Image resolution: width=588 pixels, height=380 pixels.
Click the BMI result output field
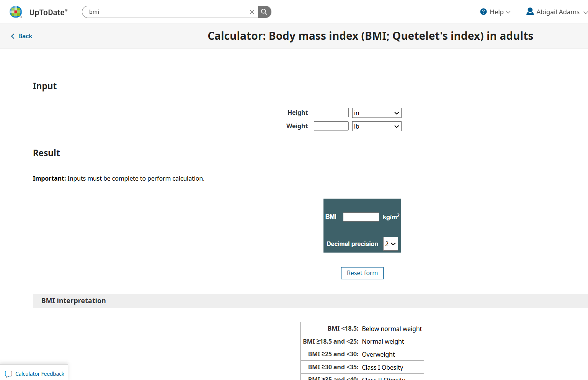[x=361, y=217]
